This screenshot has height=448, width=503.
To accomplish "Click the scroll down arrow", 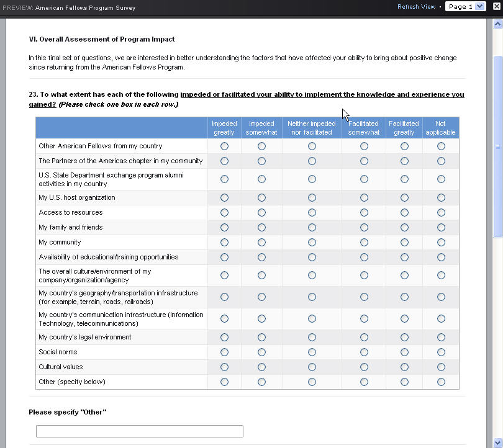I will click(497, 442).
